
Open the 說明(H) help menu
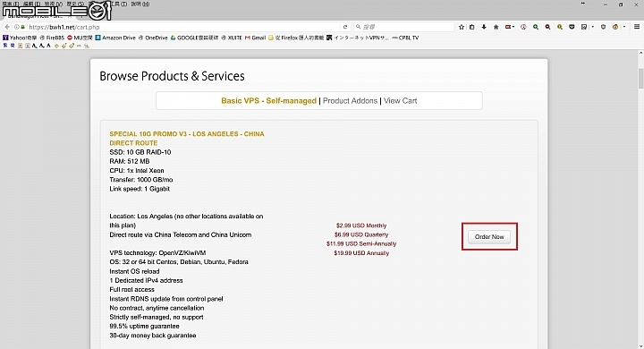(x=140, y=4)
